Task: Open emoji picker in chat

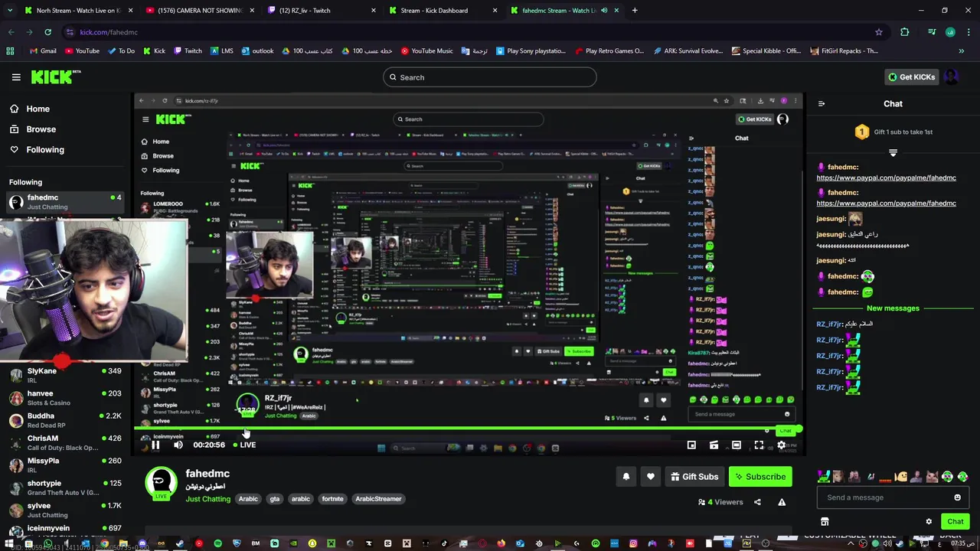Action: [x=957, y=497]
